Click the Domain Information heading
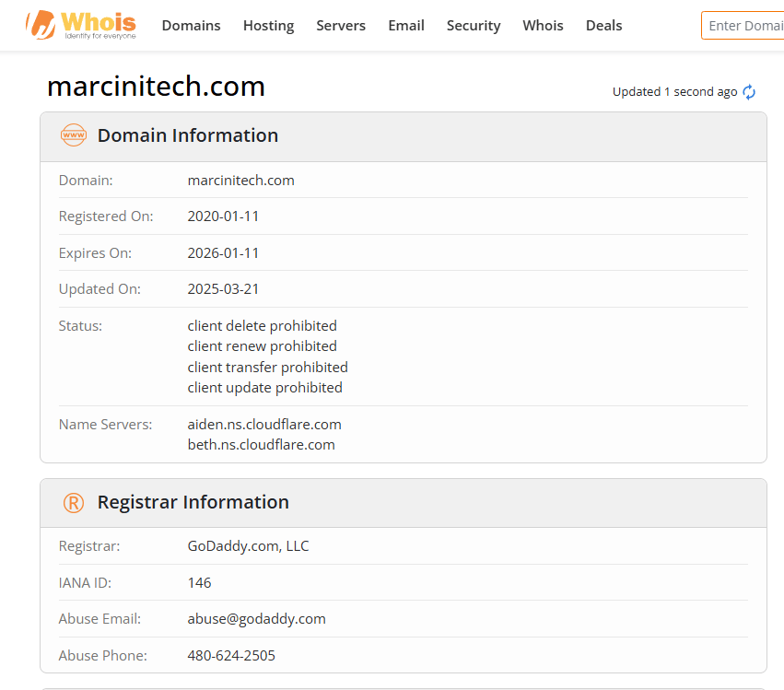 coord(188,135)
